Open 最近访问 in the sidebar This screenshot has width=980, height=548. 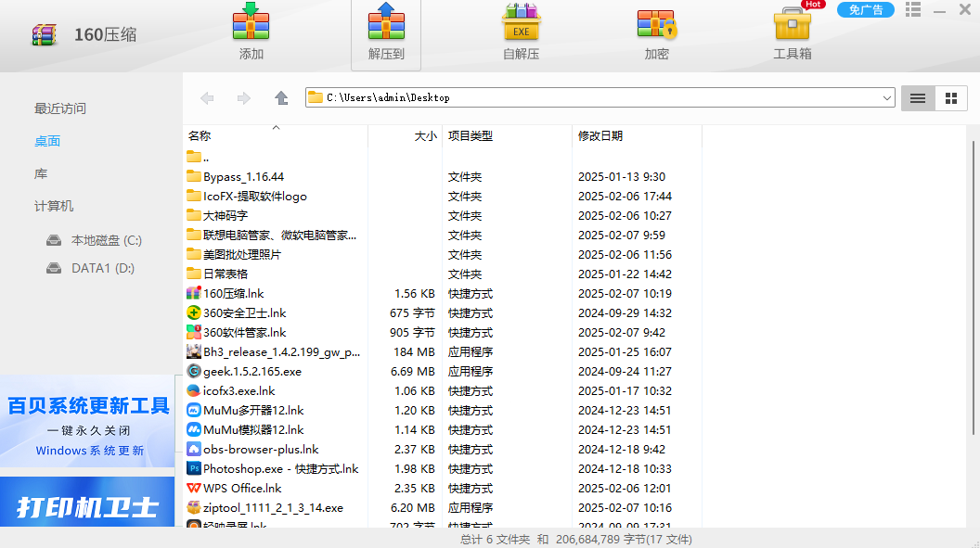click(60, 108)
